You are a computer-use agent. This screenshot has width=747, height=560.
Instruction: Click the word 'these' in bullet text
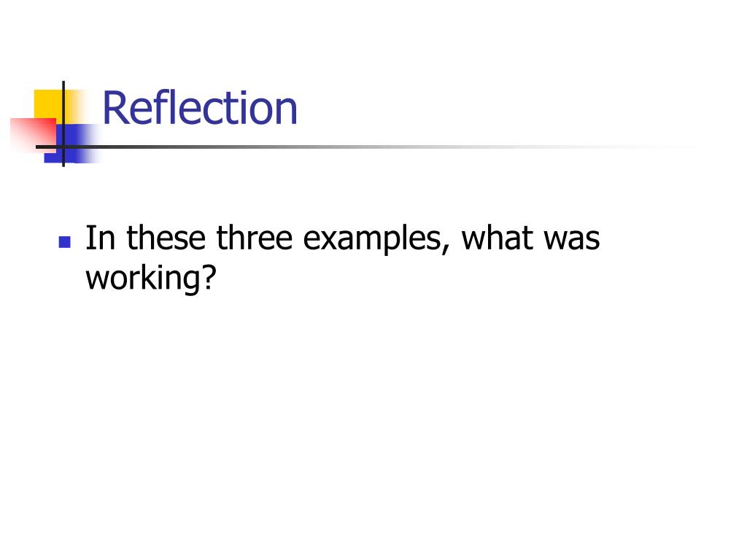click(166, 237)
